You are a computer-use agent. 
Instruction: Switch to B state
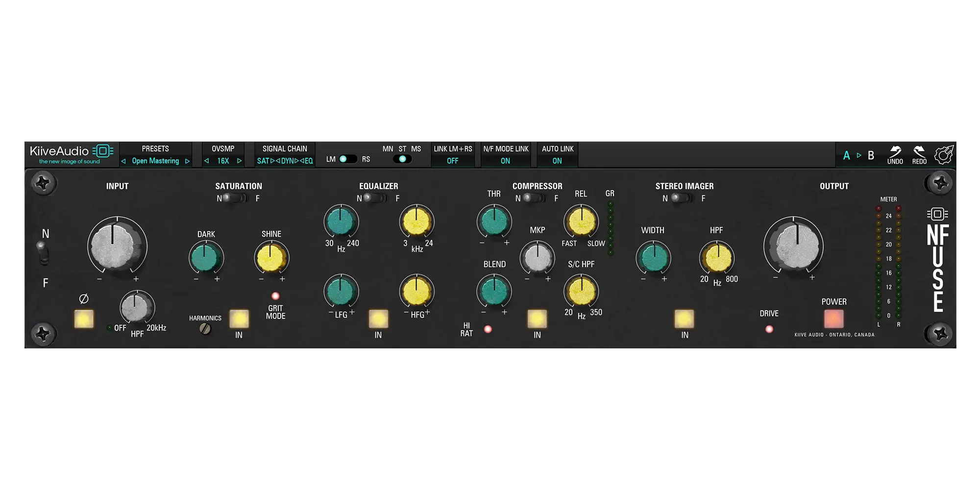tap(871, 156)
